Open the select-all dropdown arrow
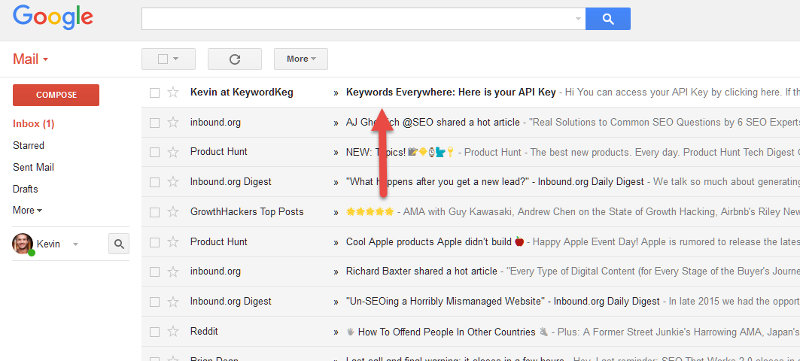 click(176, 59)
